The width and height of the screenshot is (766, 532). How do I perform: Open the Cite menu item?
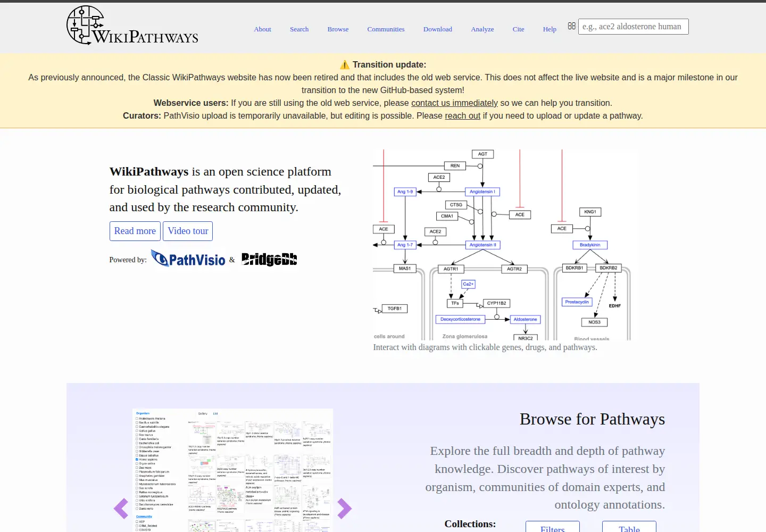518,29
